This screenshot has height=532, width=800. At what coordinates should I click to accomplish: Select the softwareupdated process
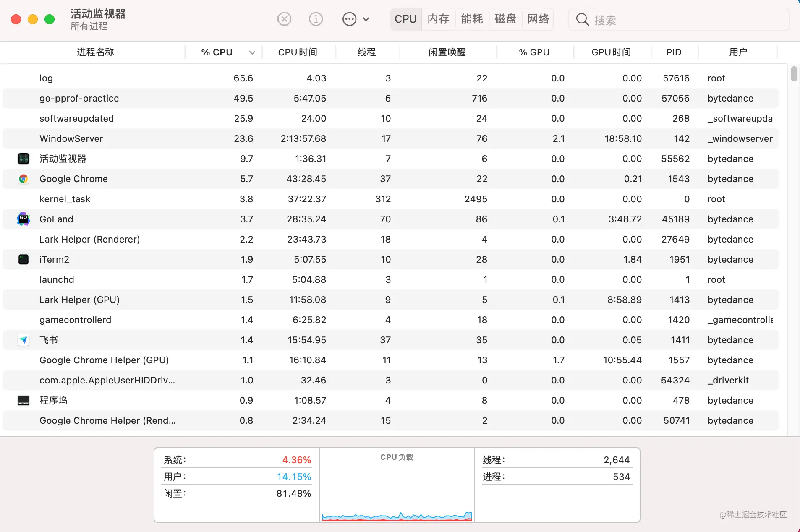[x=391, y=118]
